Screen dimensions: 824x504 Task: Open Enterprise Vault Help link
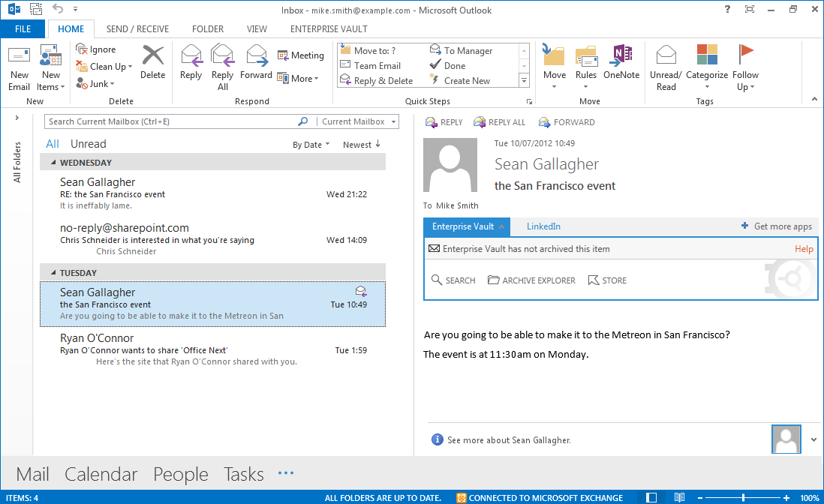coord(804,249)
